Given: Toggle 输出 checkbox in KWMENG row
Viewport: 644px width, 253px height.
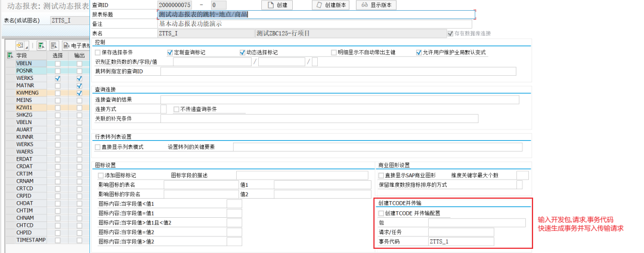Looking at the screenshot, I should point(80,93).
